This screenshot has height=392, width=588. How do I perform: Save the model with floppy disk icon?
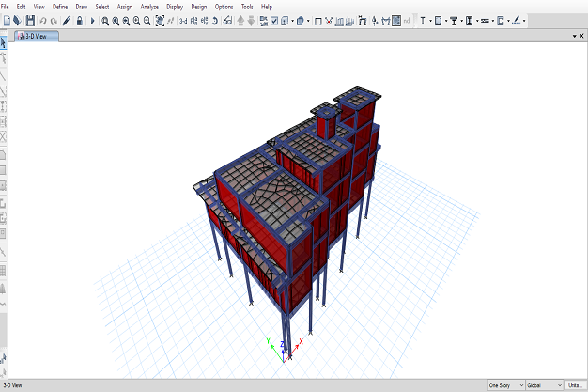(x=30, y=21)
